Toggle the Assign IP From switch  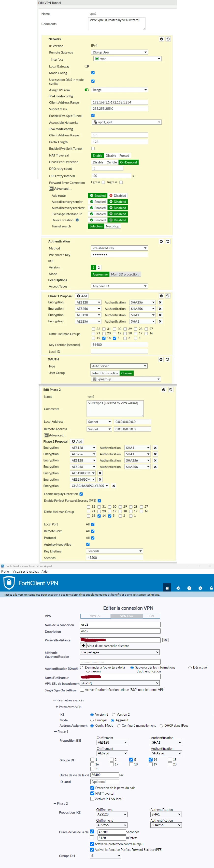87,90
